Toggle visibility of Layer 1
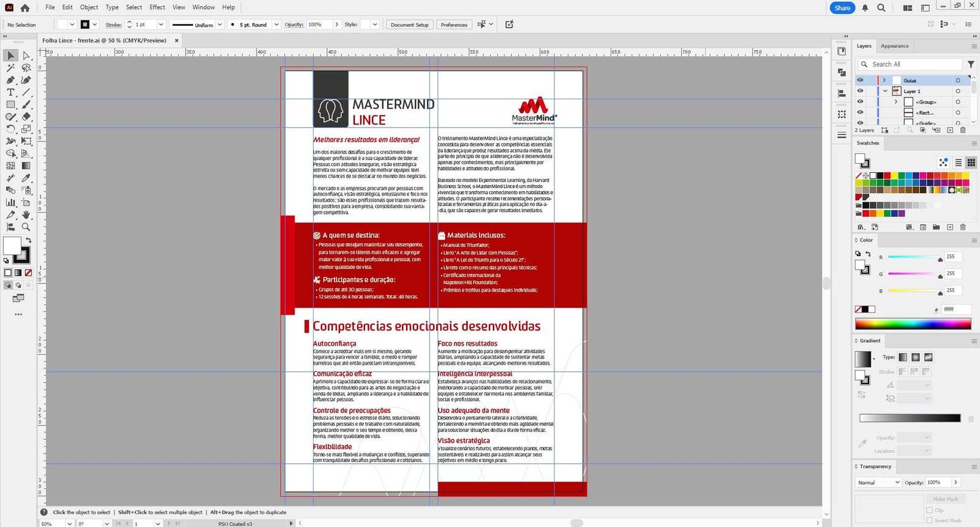980x527 pixels. 860,91
